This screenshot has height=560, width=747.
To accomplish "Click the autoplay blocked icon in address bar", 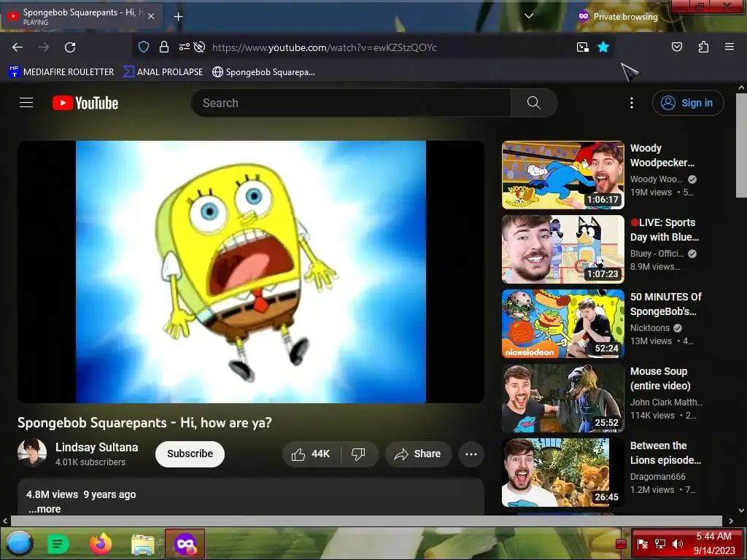I will tap(200, 47).
